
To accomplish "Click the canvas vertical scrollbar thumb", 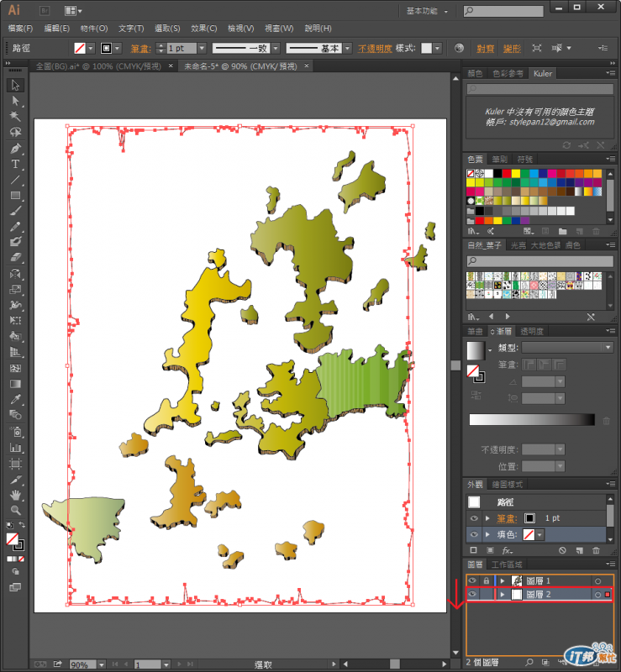I will [455, 365].
